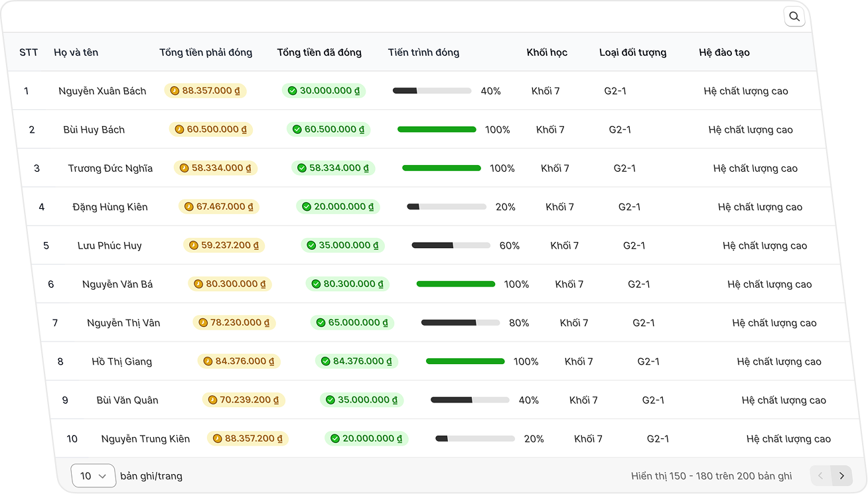Click 60.500.000 đ paid amount badge
This screenshot has width=868, height=494.
[x=328, y=129]
